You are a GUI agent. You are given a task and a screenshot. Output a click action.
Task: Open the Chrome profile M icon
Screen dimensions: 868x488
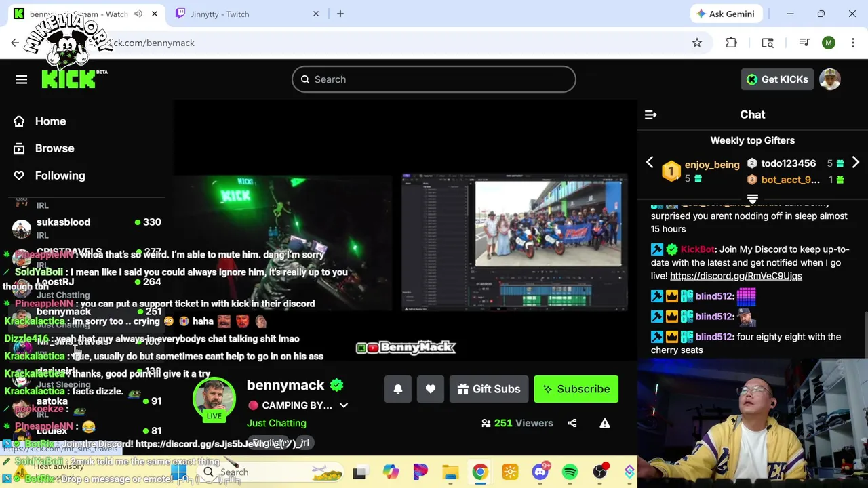pos(829,43)
